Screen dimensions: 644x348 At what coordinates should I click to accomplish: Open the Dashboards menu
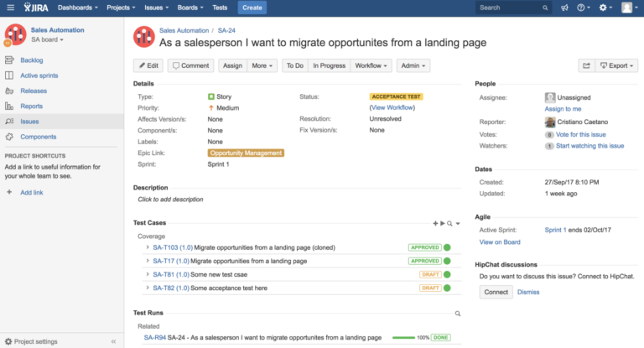tap(79, 8)
